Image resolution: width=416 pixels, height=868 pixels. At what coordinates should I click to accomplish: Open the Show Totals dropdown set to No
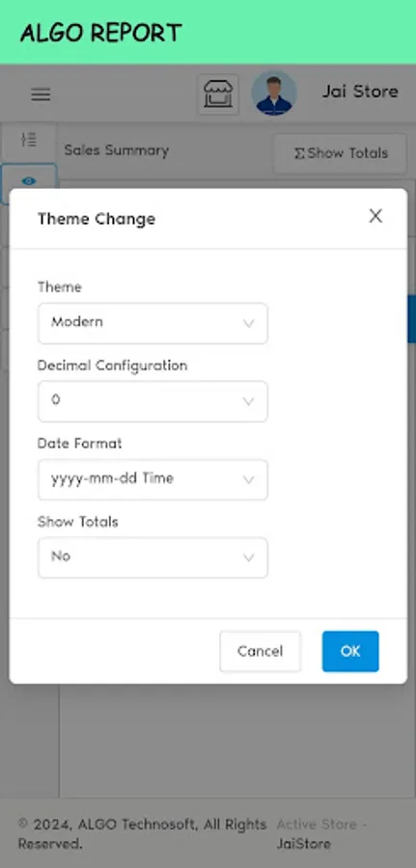coord(153,557)
